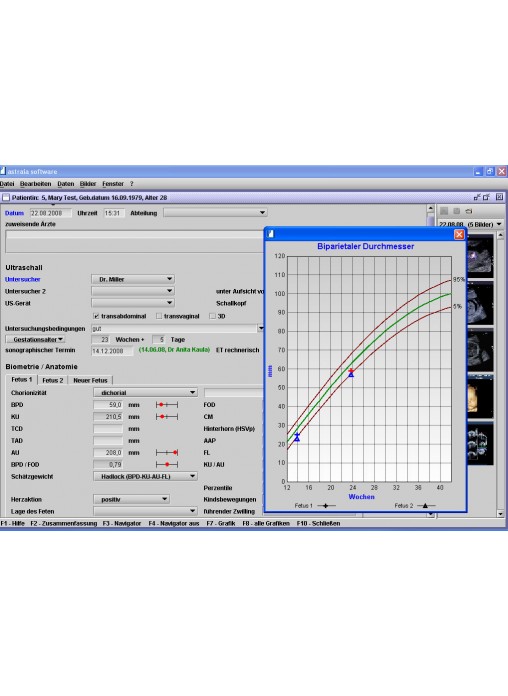The width and height of the screenshot is (508, 696).
Task: Select the Neuer Fetus tab
Action: click(x=90, y=380)
